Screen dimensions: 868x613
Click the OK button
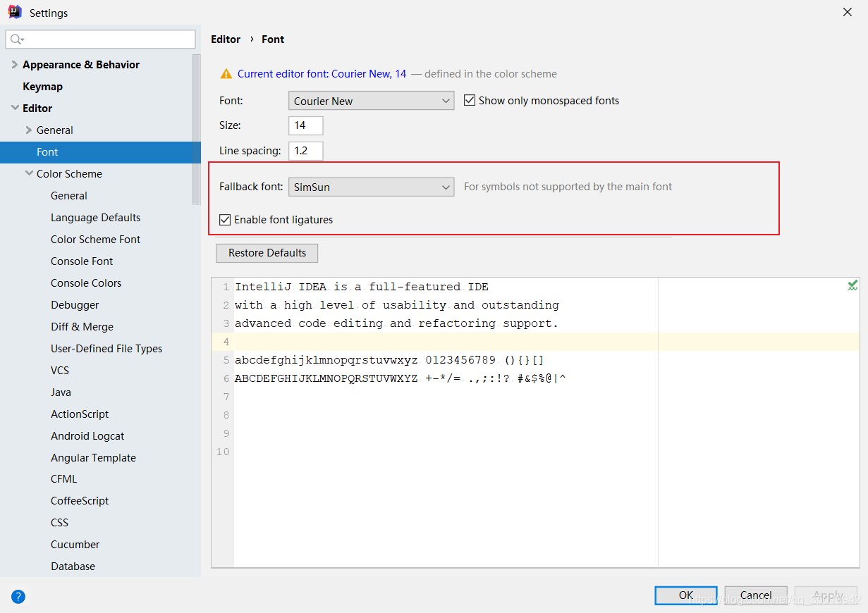tap(686, 595)
